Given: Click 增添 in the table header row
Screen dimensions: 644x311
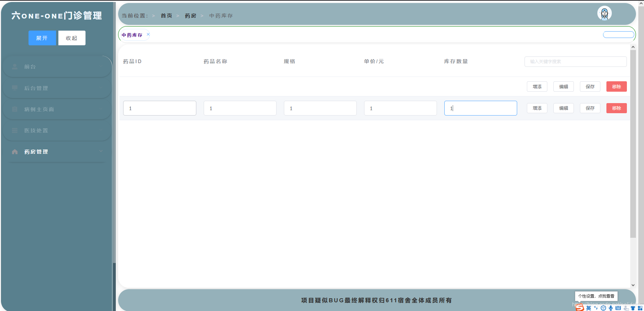Looking at the screenshot, I should [x=537, y=87].
